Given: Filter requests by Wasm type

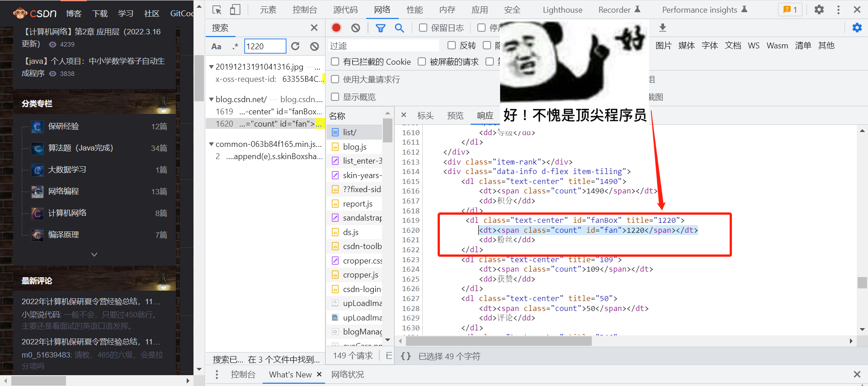Looking at the screenshot, I should (x=777, y=46).
